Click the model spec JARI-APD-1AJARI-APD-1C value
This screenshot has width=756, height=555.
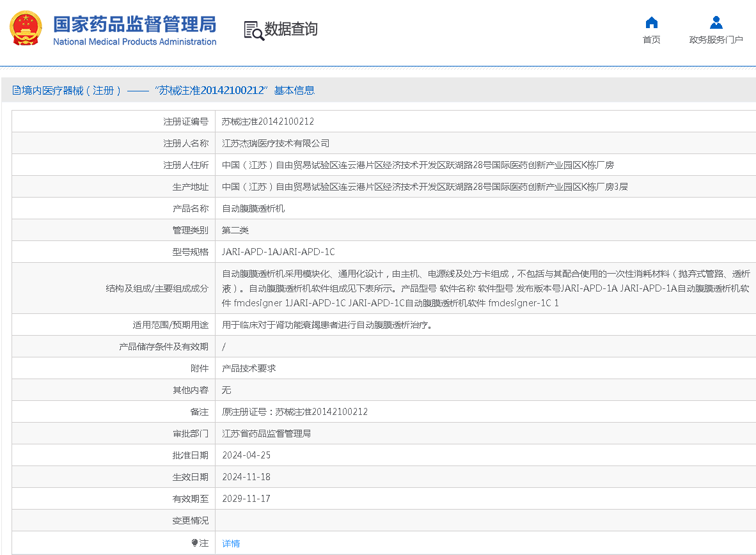[x=278, y=252]
